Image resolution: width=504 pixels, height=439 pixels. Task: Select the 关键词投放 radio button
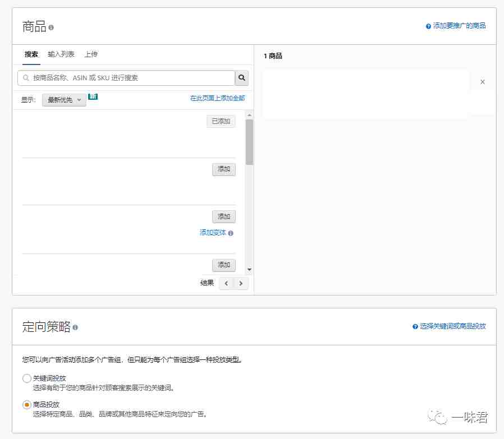(x=27, y=378)
